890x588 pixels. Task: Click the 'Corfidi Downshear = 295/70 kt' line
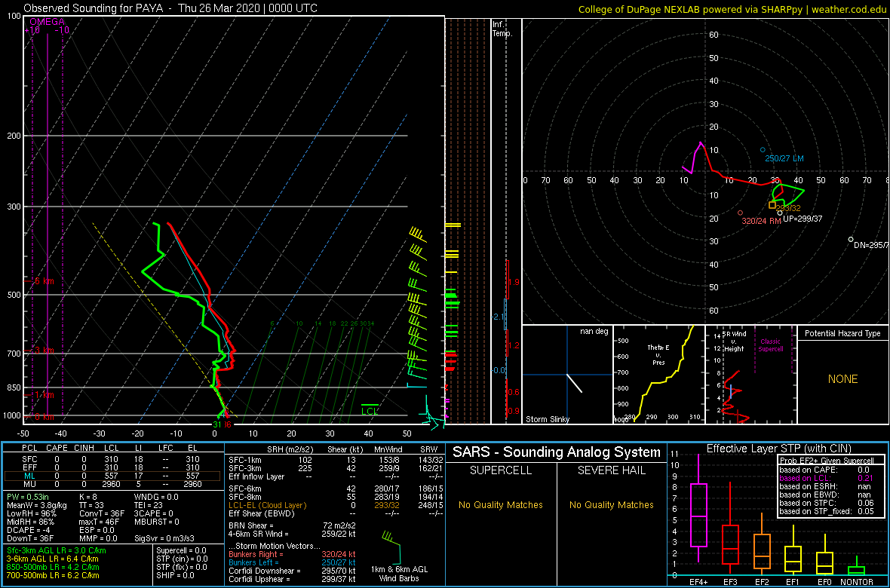click(x=293, y=571)
